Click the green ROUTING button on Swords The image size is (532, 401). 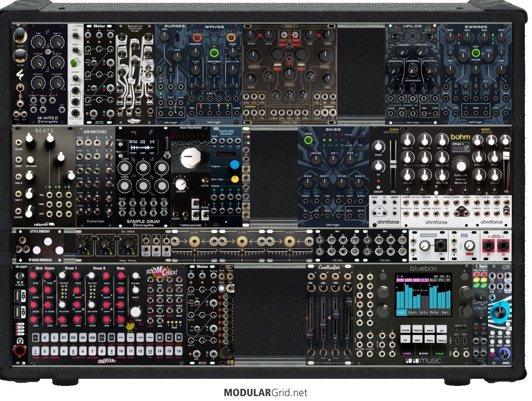tap(476, 53)
